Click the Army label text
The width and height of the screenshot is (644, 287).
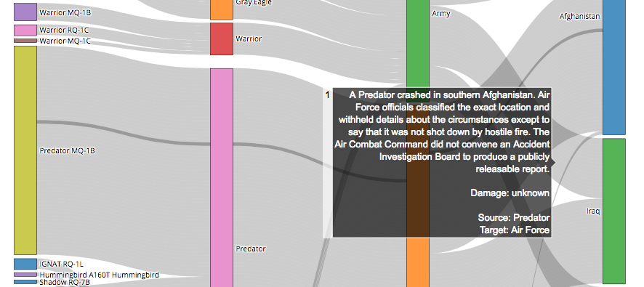(x=441, y=14)
